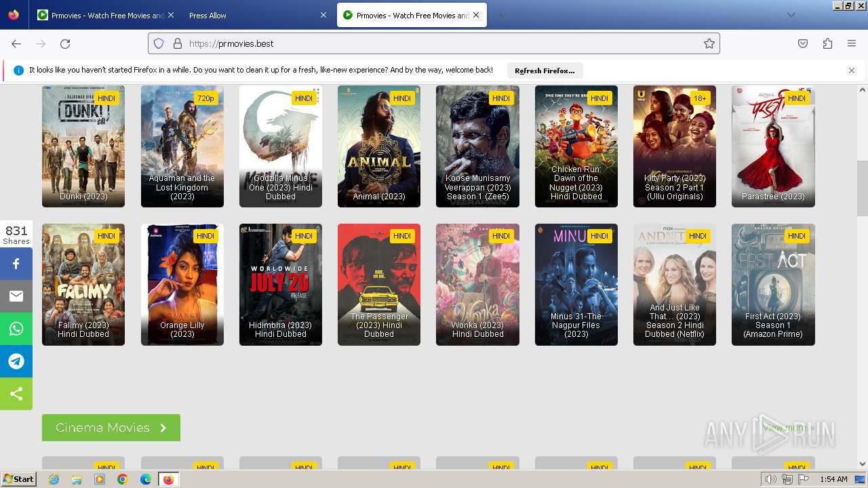
Task: Close the Press Allow tab
Action: pos(323,15)
